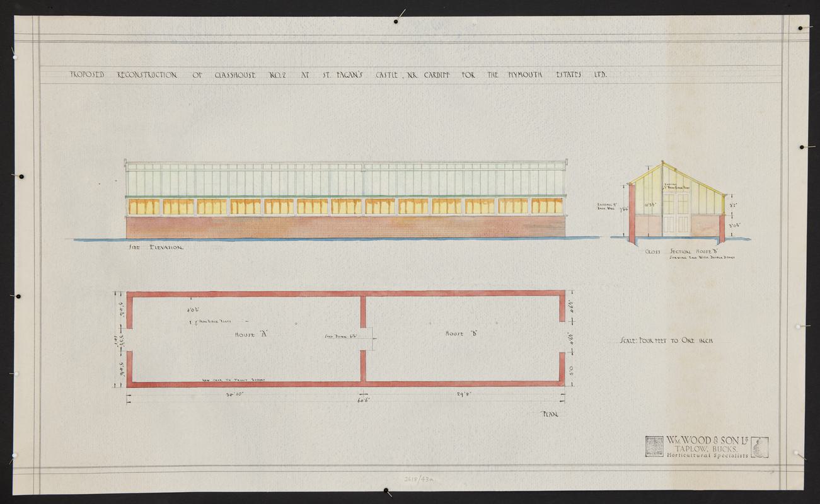Click the black pin at top center of the sheet
The width and height of the screenshot is (820, 504).
tap(396, 21)
